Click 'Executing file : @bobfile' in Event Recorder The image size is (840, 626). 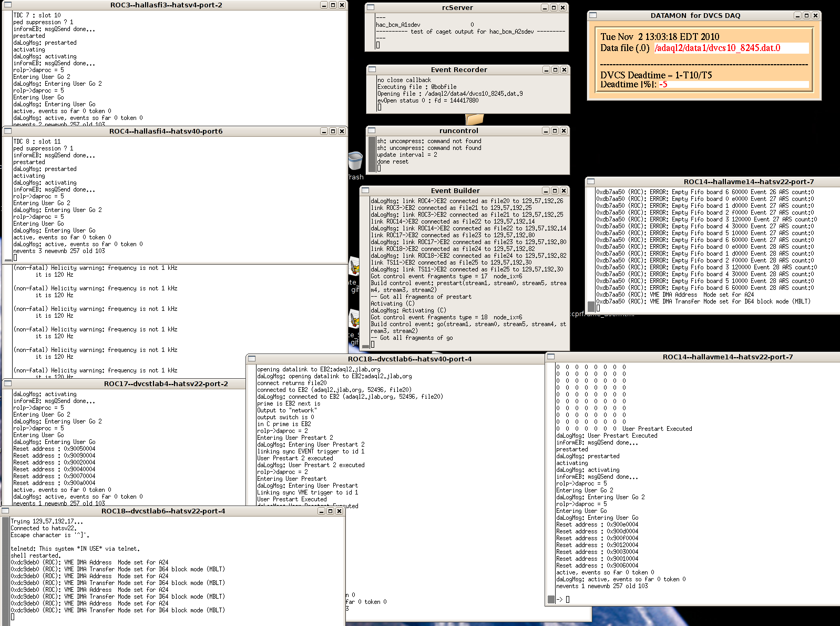tap(417, 87)
